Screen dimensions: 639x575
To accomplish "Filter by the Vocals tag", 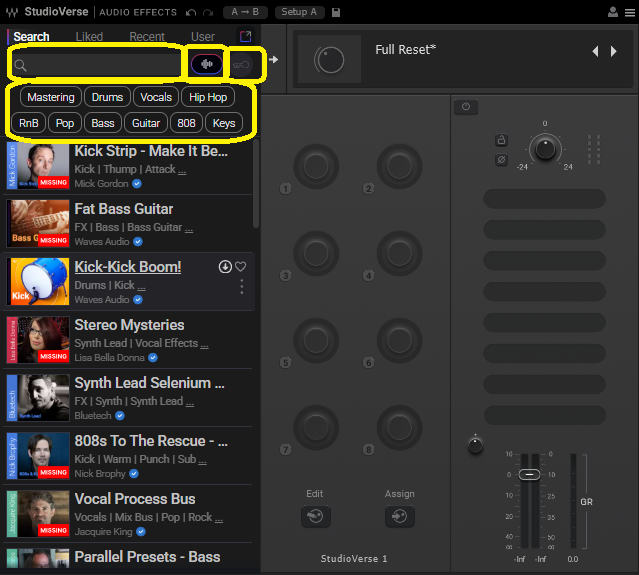I will pos(156,97).
